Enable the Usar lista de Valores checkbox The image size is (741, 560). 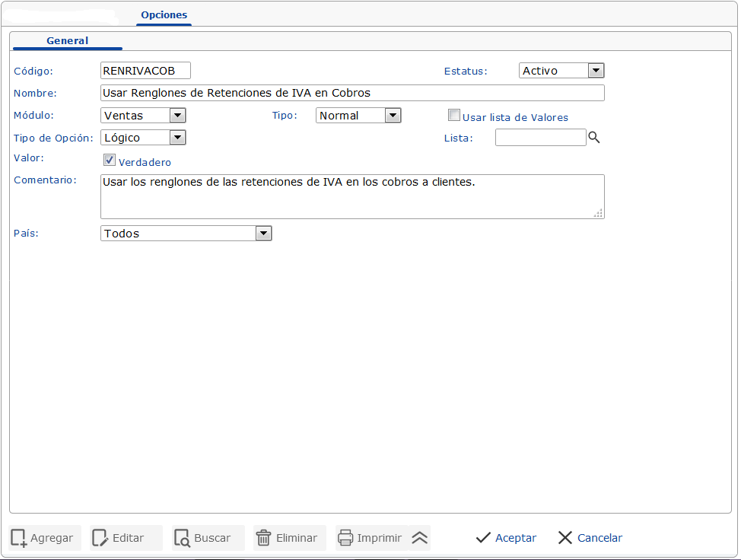tap(454, 115)
